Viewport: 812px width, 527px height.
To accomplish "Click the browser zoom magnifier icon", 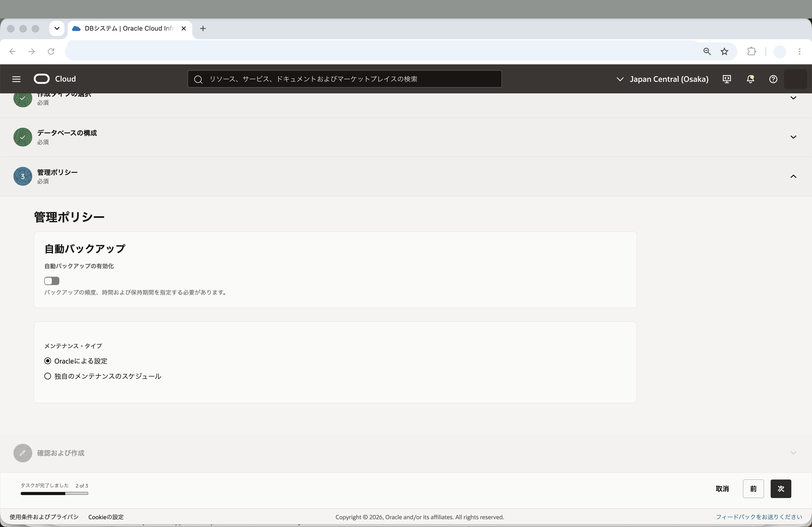I will click(x=707, y=52).
